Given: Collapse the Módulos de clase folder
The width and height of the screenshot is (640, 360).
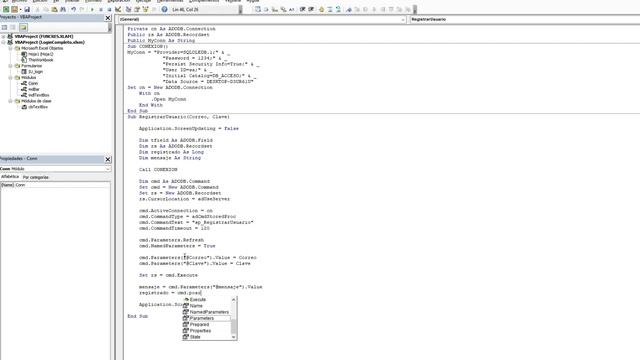Looking at the screenshot, I should pyautogui.click(x=11, y=101).
